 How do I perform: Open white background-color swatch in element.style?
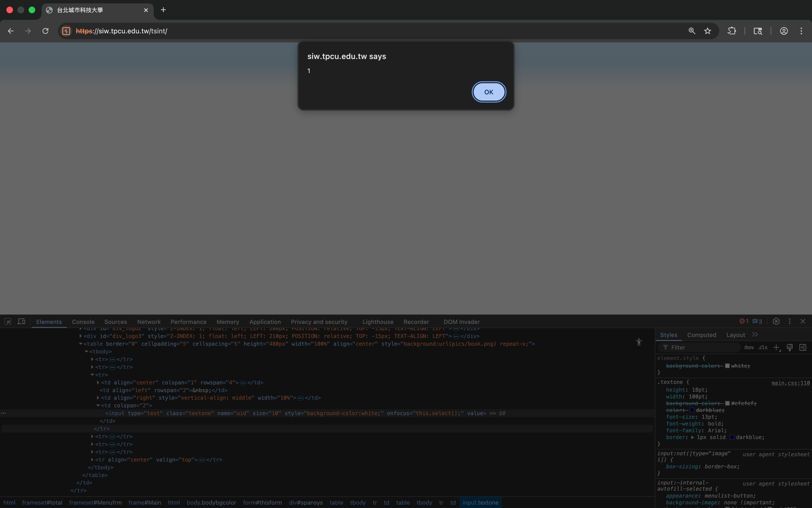click(x=727, y=366)
